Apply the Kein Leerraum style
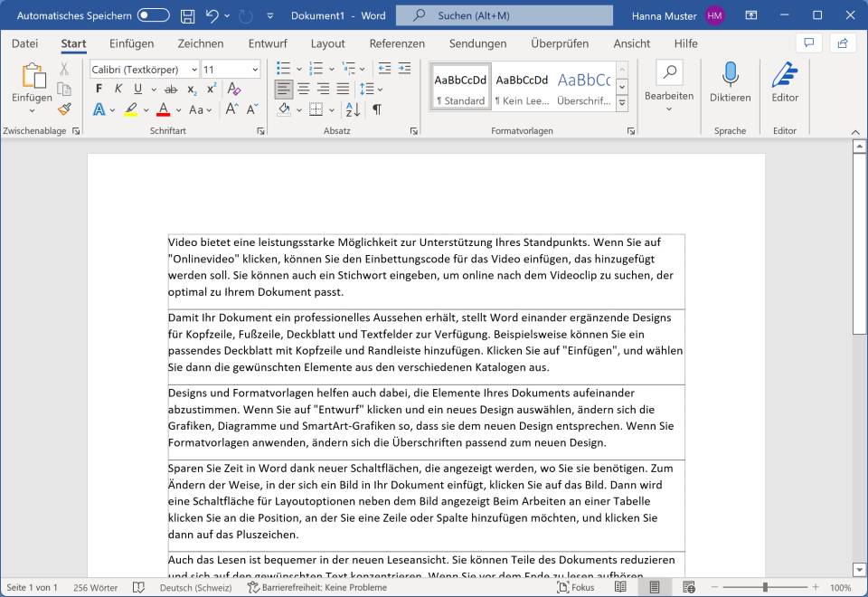The width and height of the screenshot is (868, 597). (522, 87)
